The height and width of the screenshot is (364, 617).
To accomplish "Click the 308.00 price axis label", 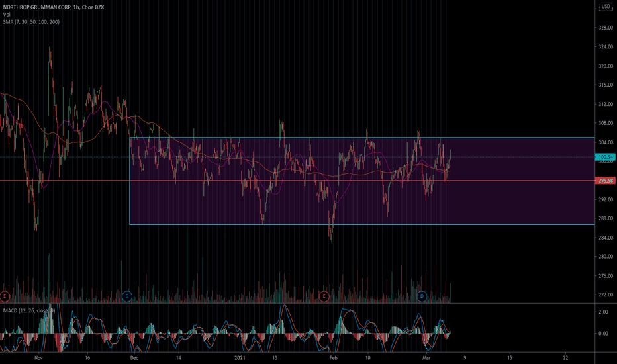I will click(606, 123).
